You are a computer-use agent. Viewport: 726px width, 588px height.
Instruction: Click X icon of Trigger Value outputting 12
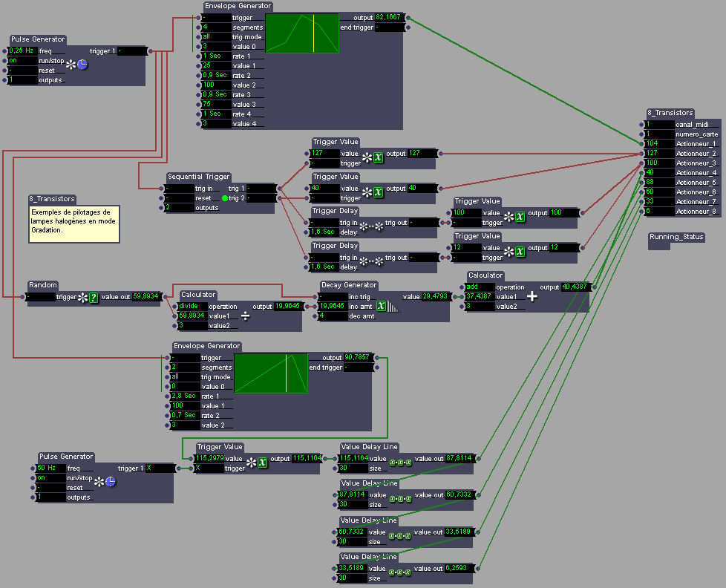520,252
